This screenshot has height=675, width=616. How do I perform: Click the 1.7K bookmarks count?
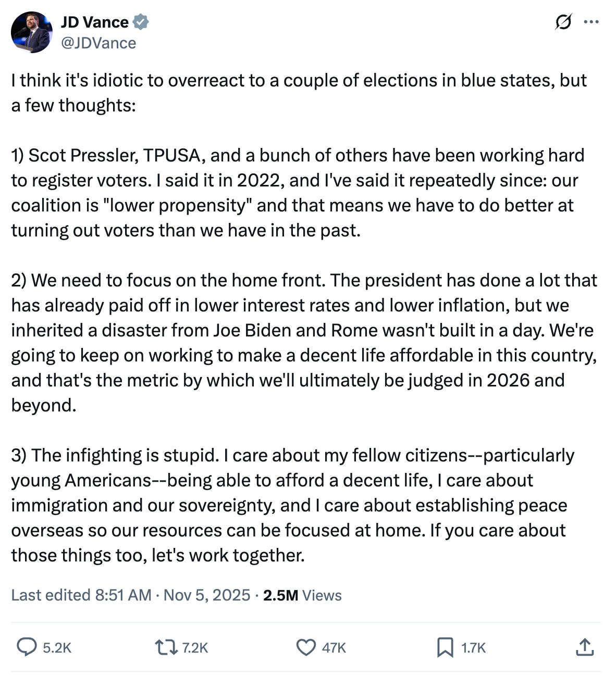(473, 647)
